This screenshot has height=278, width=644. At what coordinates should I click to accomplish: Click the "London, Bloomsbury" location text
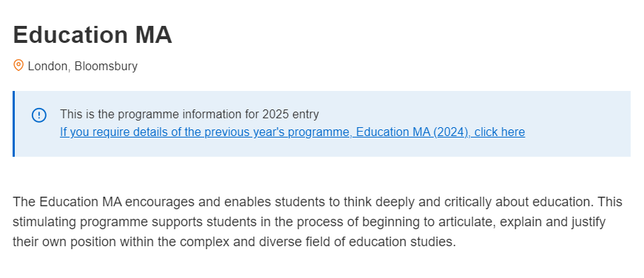coord(83,66)
